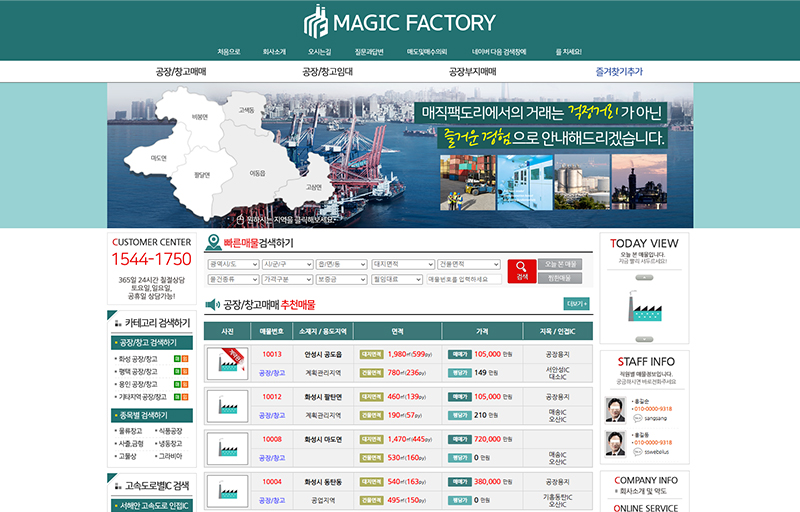800x512 pixels.
Task: Open the 광역시/도 dropdown
Action: 233,264
